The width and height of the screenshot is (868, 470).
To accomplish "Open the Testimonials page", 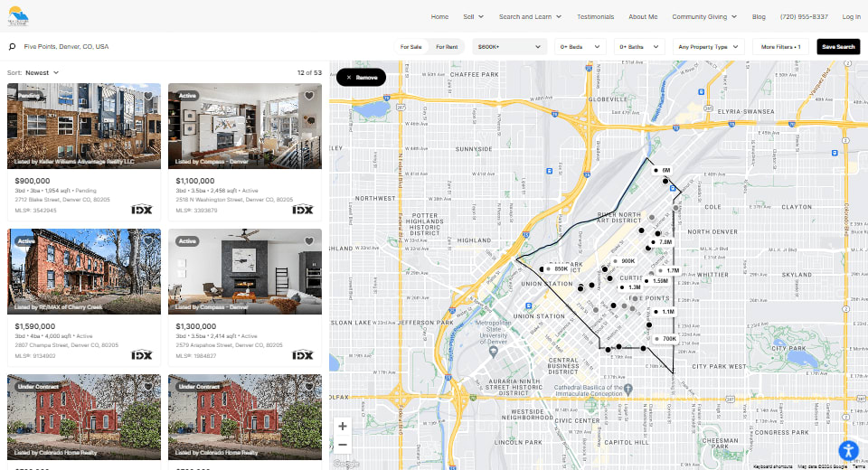I will pos(595,16).
